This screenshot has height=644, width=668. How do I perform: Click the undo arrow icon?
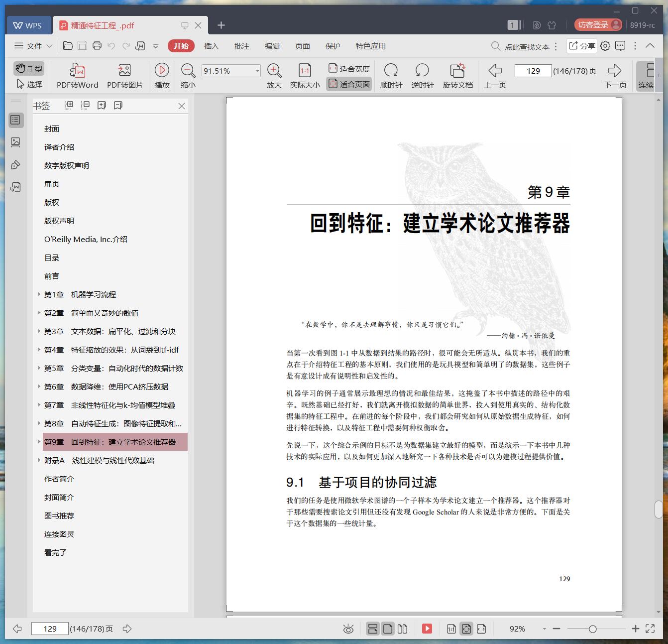pyautogui.click(x=111, y=46)
